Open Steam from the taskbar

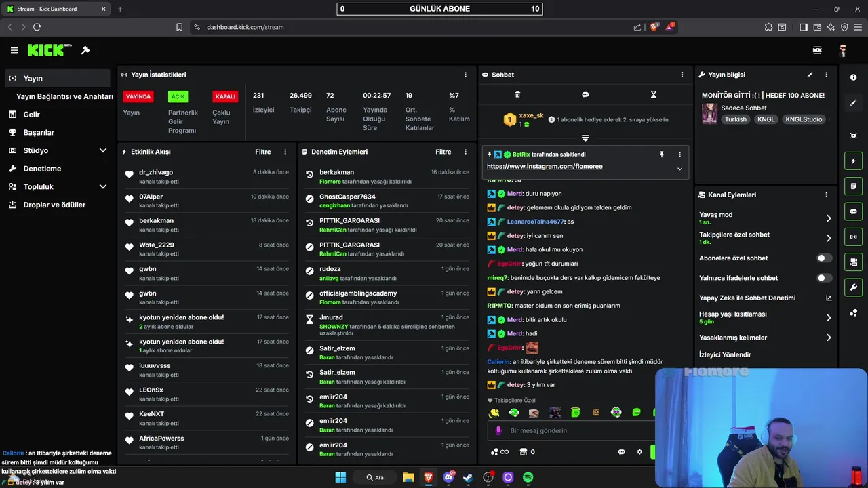click(x=468, y=477)
